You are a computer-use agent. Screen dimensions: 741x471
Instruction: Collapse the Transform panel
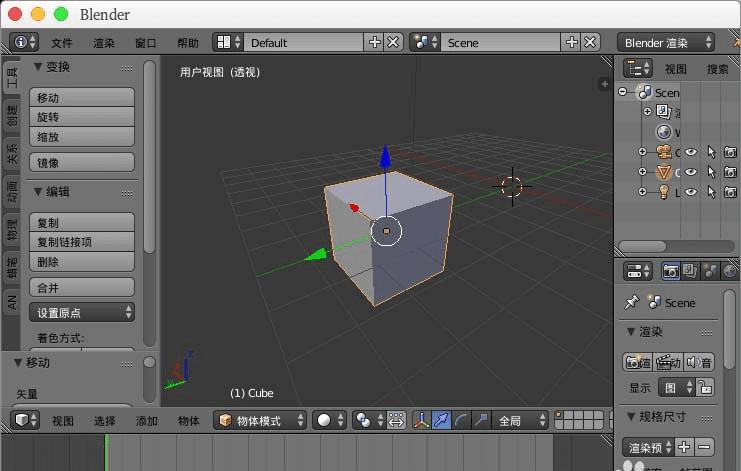click(38, 67)
